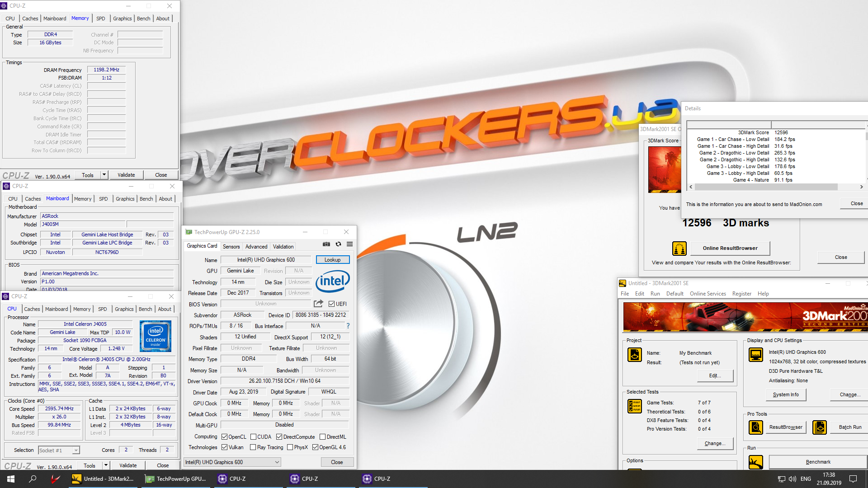Click the Selected Tests checklist icon
This screenshot has height=488, width=868.
pos(634,406)
